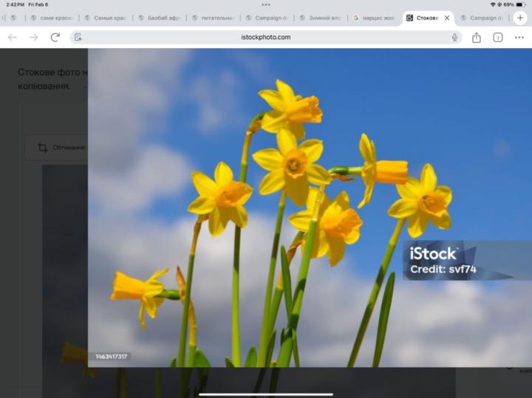Tap the Wi-Fi status icon
The width and height of the screenshot is (532, 398).
(493, 4)
